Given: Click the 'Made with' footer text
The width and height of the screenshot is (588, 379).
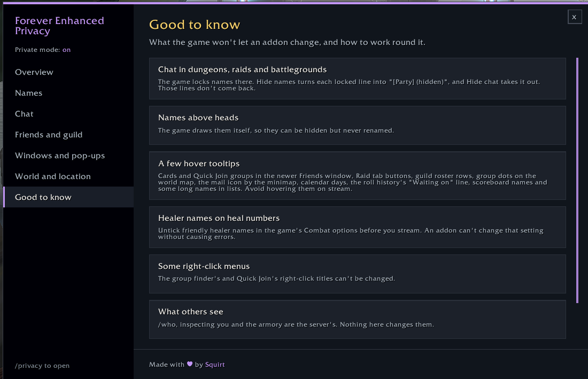Looking at the screenshot, I should [x=167, y=365].
